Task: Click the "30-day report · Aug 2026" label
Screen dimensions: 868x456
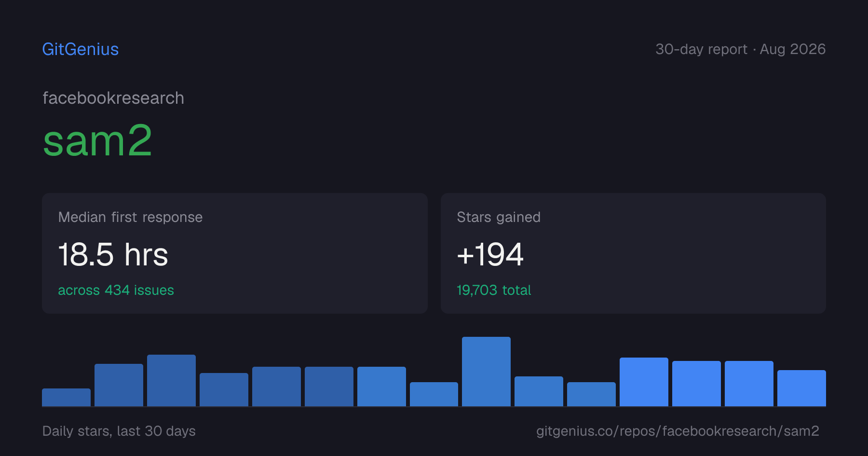Action: [741, 49]
